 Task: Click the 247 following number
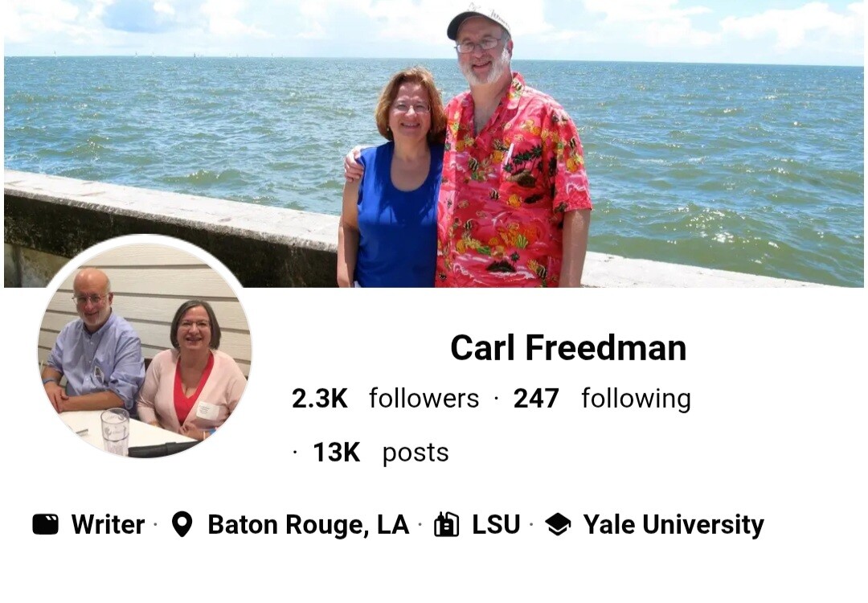(536, 399)
